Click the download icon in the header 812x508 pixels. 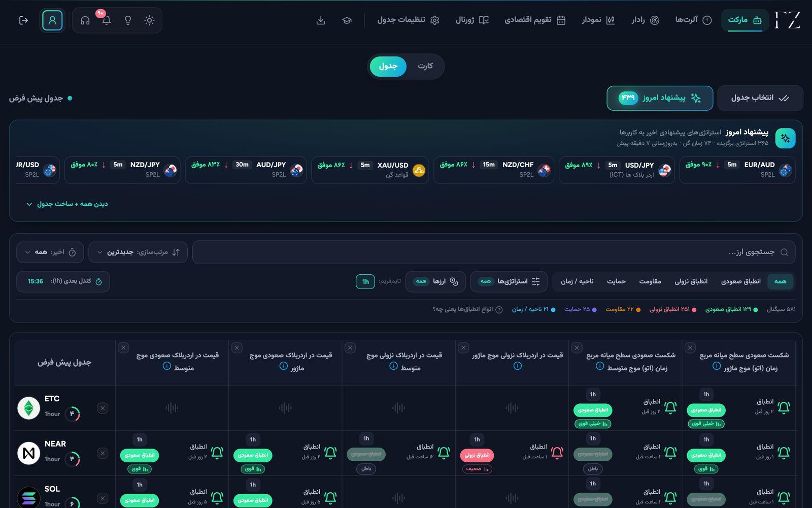click(x=321, y=20)
